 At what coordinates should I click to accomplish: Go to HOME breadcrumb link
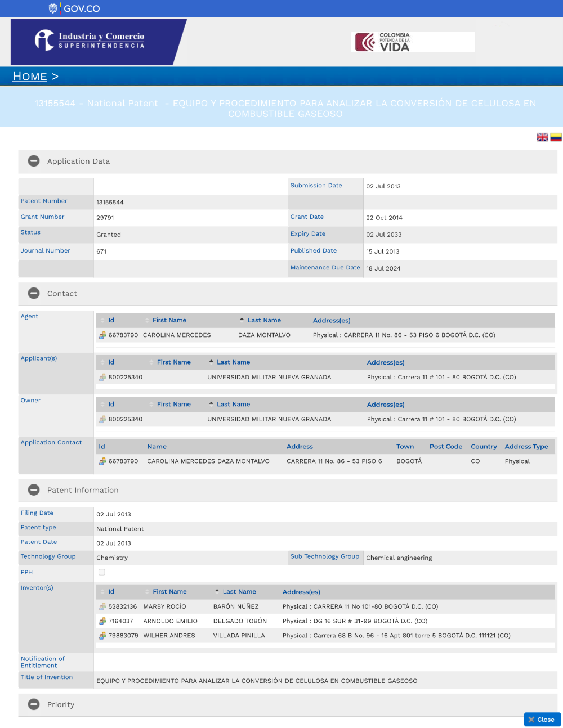pos(30,77)
